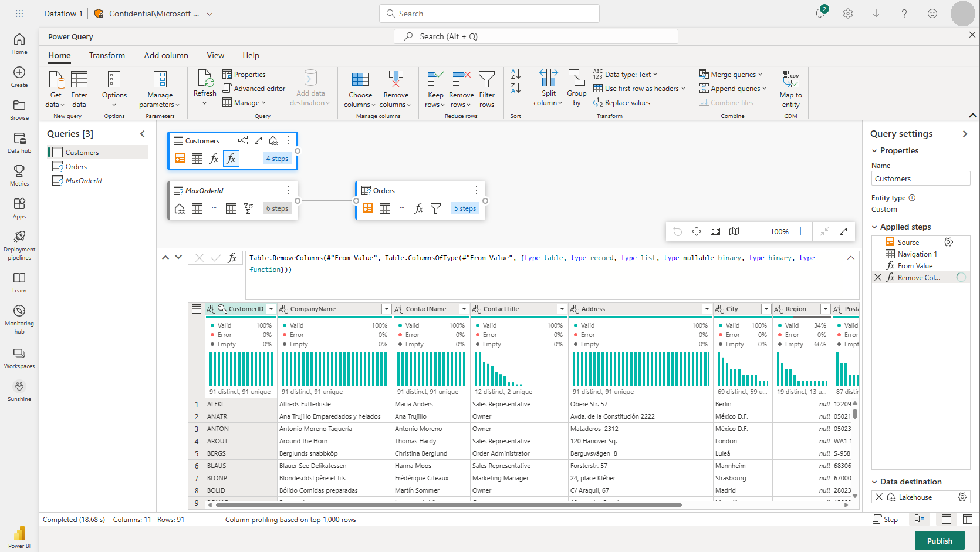Collapse the Applied steps section

[x=875, y=227]
